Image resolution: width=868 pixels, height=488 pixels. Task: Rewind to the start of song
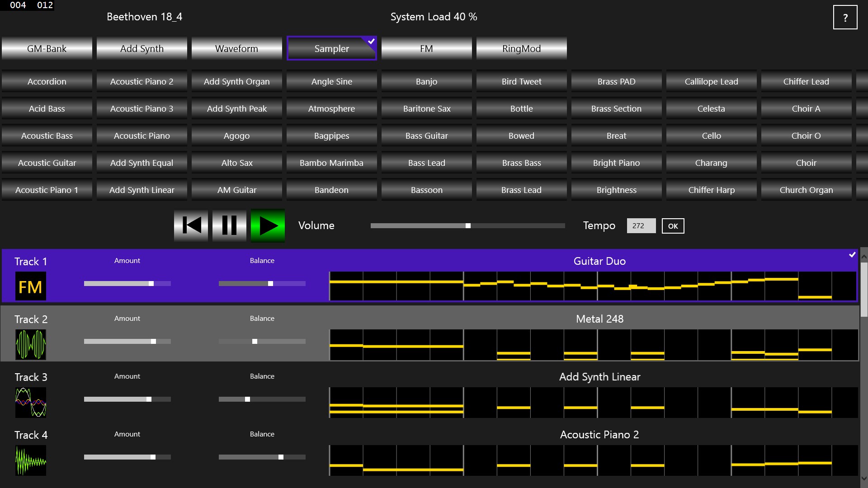click(191, 225)
